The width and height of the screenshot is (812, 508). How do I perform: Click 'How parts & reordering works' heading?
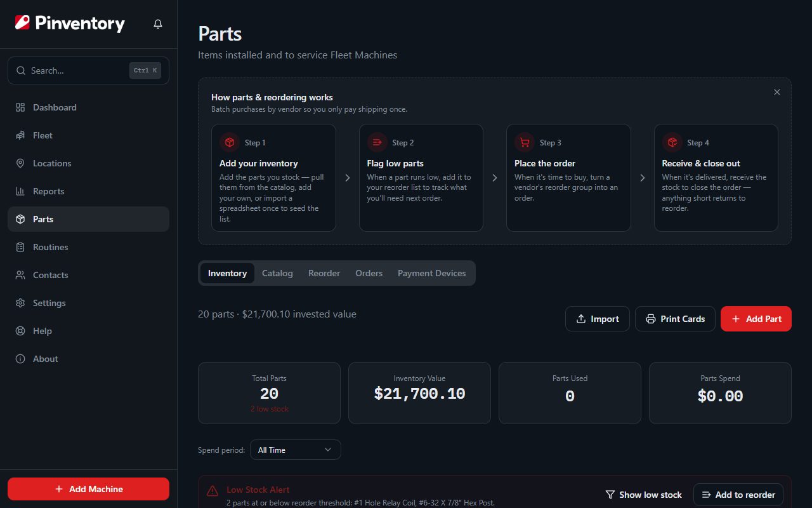click(272, 97)
